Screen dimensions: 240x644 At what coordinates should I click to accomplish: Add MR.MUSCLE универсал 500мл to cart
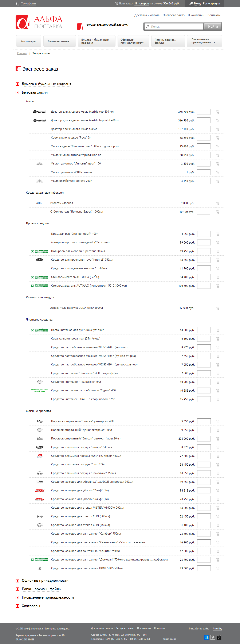click(218, 482)
